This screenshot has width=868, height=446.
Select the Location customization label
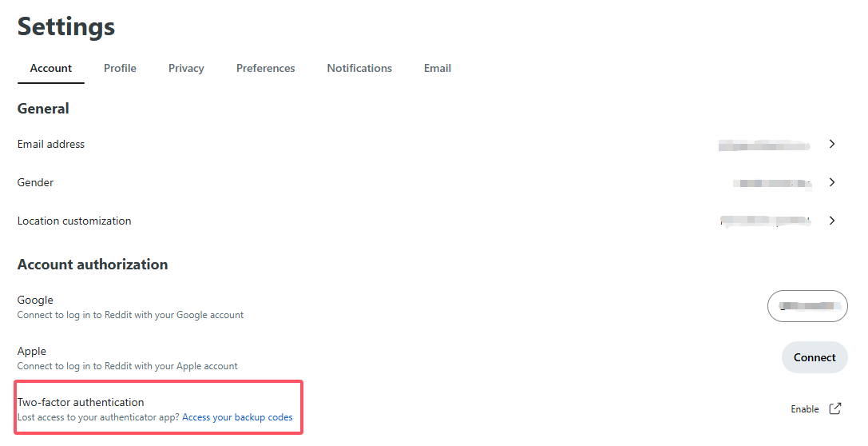point(74,221)
